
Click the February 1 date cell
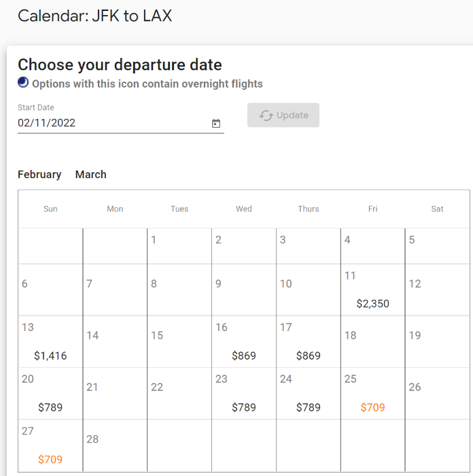[179, 246]
